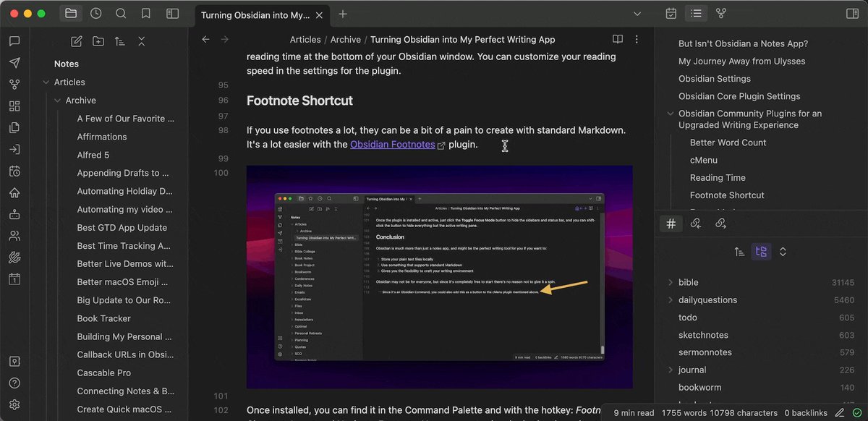Create a new folder
868x421 pixels.
98,41
